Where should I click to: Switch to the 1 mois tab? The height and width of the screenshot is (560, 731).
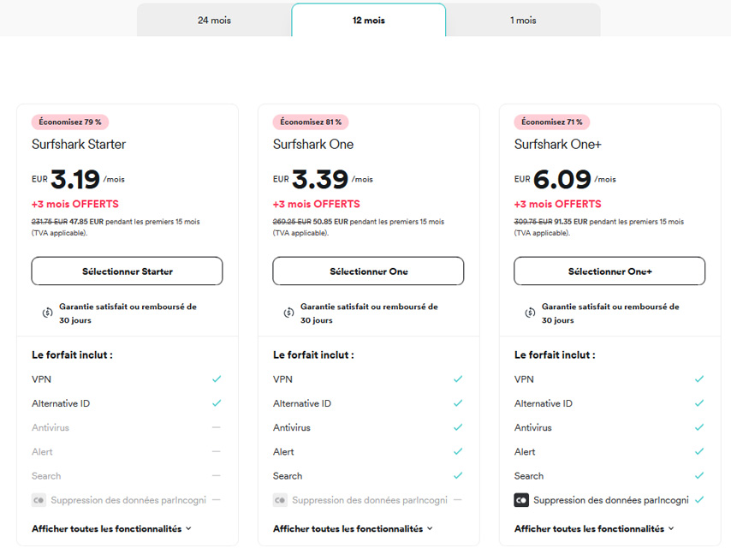click(523, 20)
